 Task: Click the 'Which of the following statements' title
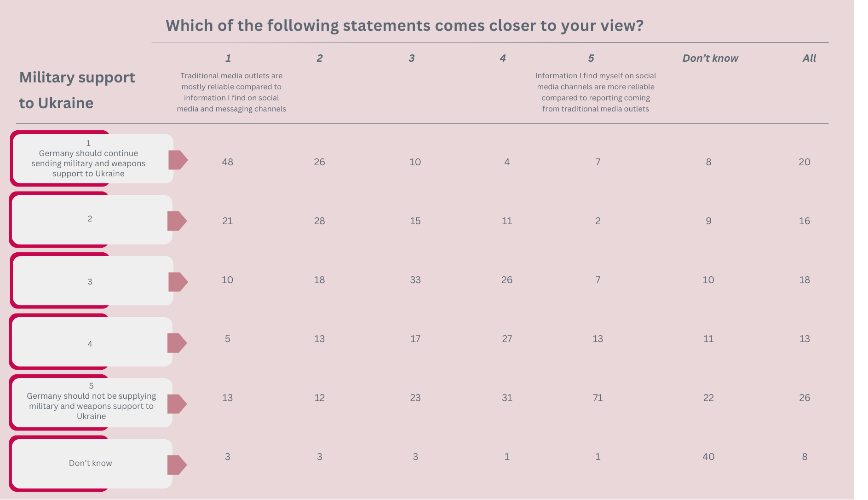pyautogui.click(x=404, y=25)
